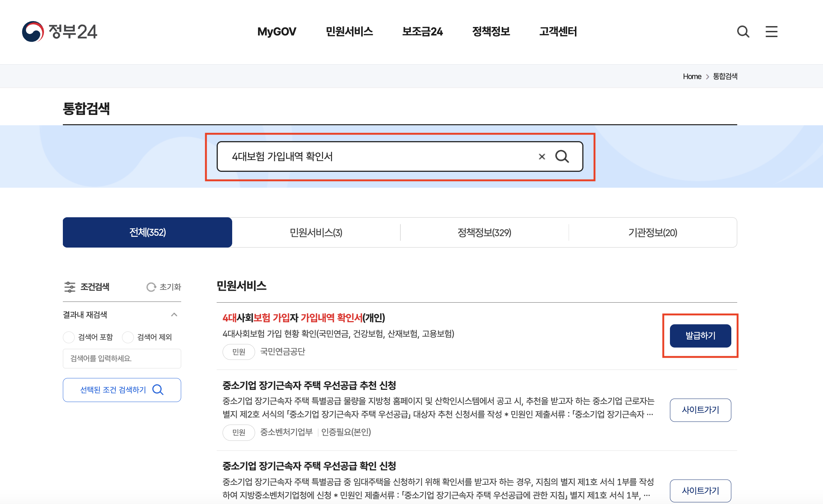Open the 보조금24 top menu
This screenshot has height=504, width=823.
coord(422,31)
